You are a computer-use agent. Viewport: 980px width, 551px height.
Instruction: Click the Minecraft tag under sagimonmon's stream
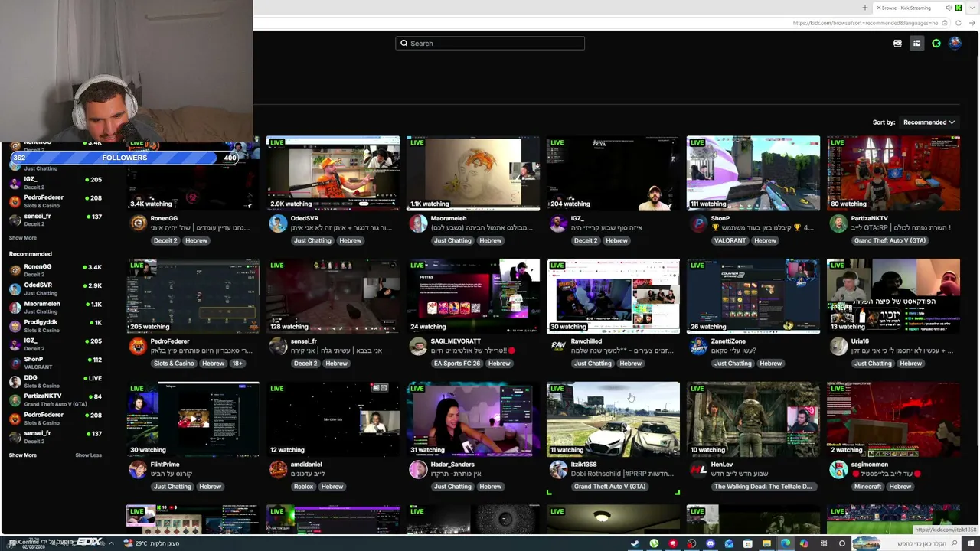pos(868,487)
